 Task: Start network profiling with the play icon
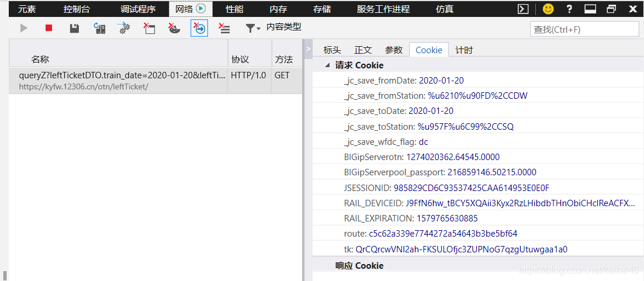pos(24,28)
